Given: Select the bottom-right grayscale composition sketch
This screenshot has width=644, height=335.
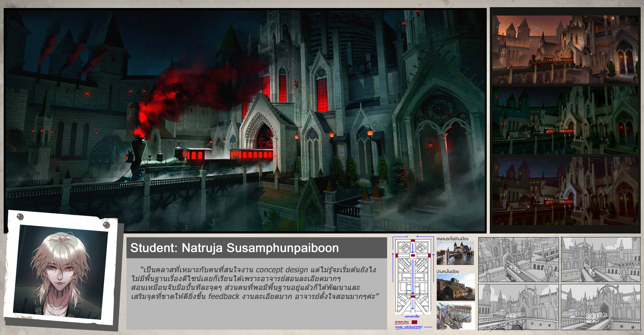Looking at the screenshot, I should coord(601,307).
